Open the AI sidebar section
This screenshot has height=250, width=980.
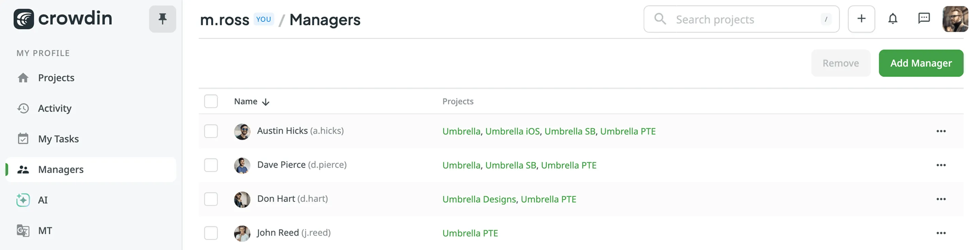[43, 200]
